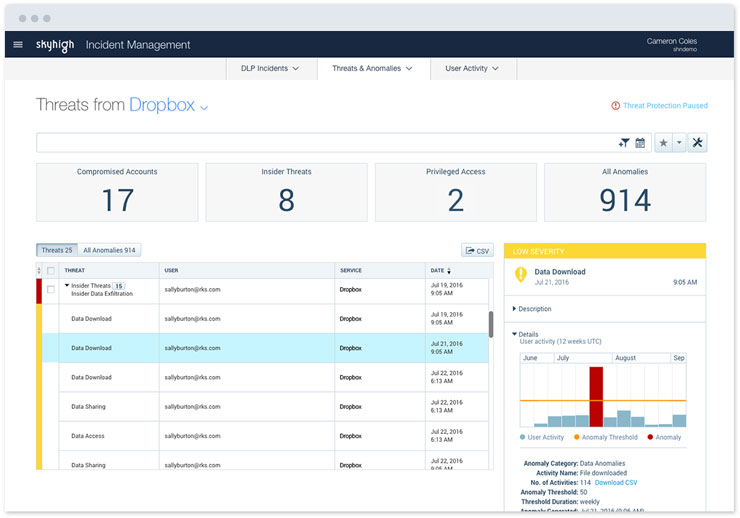
Task: Collapse the Details section
Action: pyautogui.click(x=525, y=334)
